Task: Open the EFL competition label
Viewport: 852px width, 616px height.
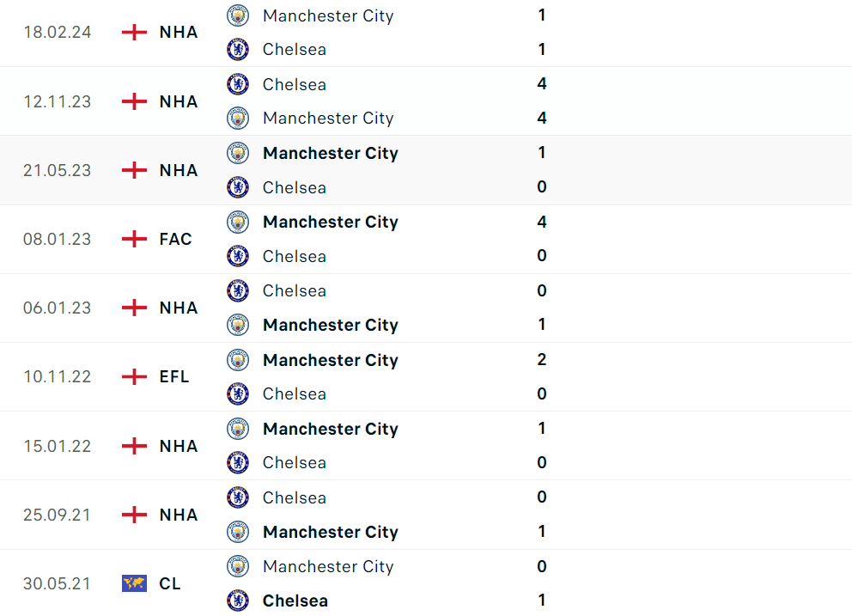Action: click(x=174, y=376)
